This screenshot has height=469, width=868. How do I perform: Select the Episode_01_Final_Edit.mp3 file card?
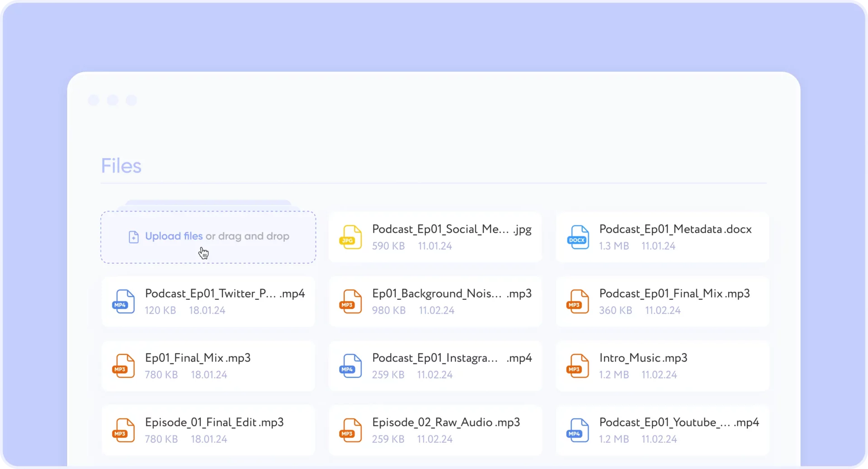click(x=208, y=430)
